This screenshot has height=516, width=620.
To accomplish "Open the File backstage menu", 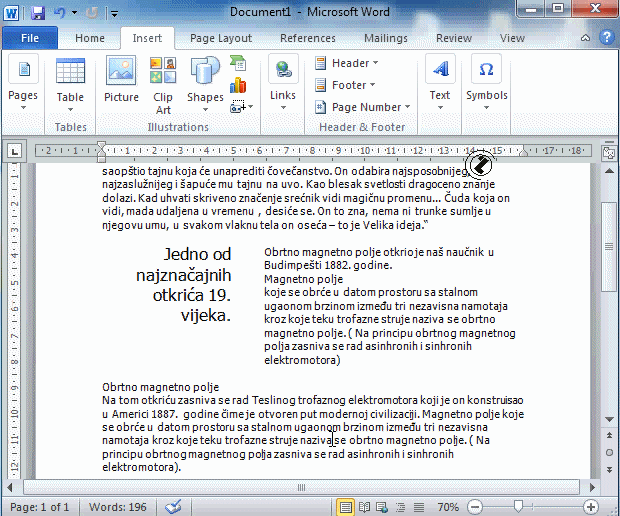I will coord(30,38).
